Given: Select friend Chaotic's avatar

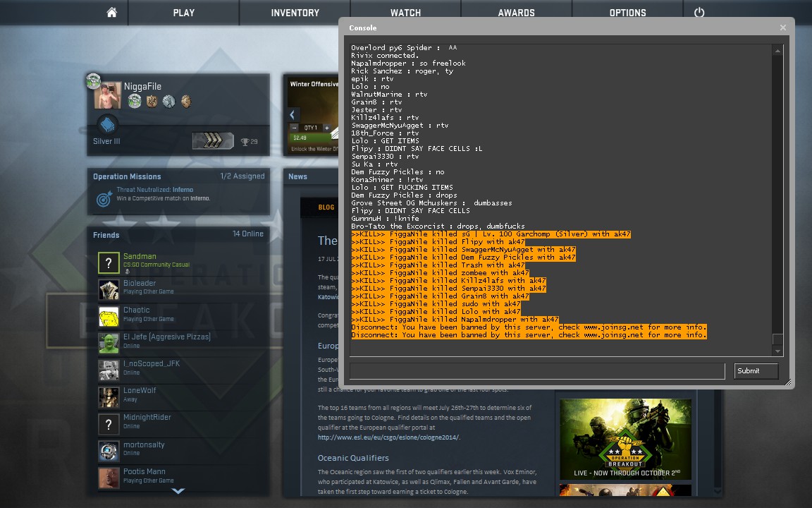Looking at the screenshot, I should tap(109, 317).
